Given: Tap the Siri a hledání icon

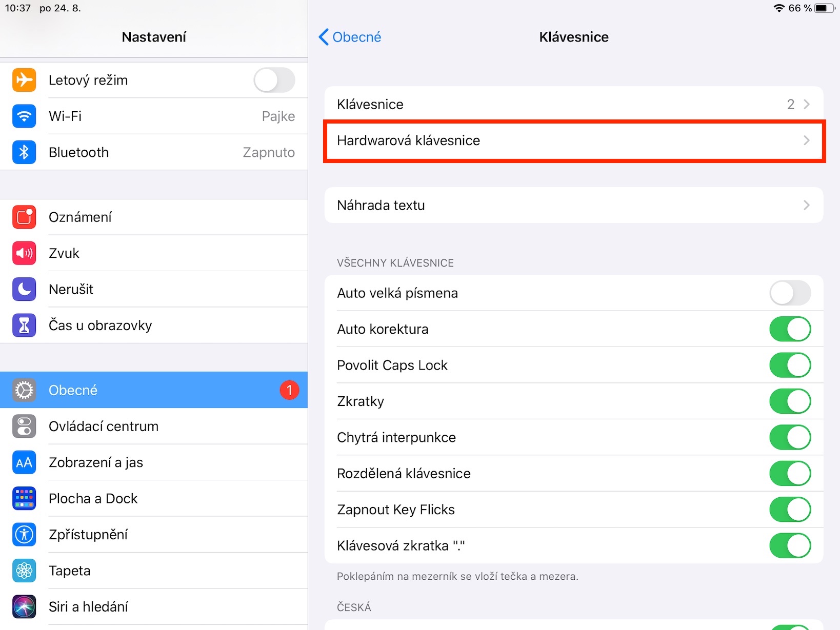Looking at the screenshot, I should 24,607.
